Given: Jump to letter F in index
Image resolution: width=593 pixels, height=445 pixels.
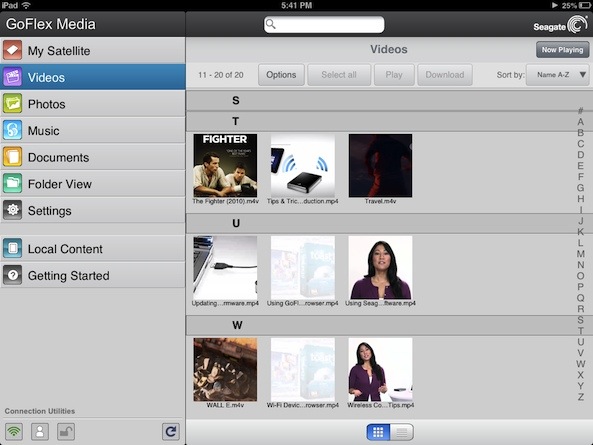Looking at the screenshot, I should click(581, 177).
